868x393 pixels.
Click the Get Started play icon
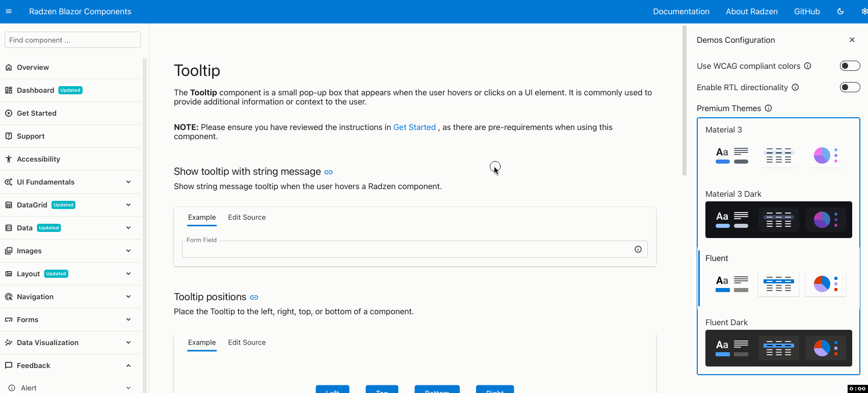[9, 113]
